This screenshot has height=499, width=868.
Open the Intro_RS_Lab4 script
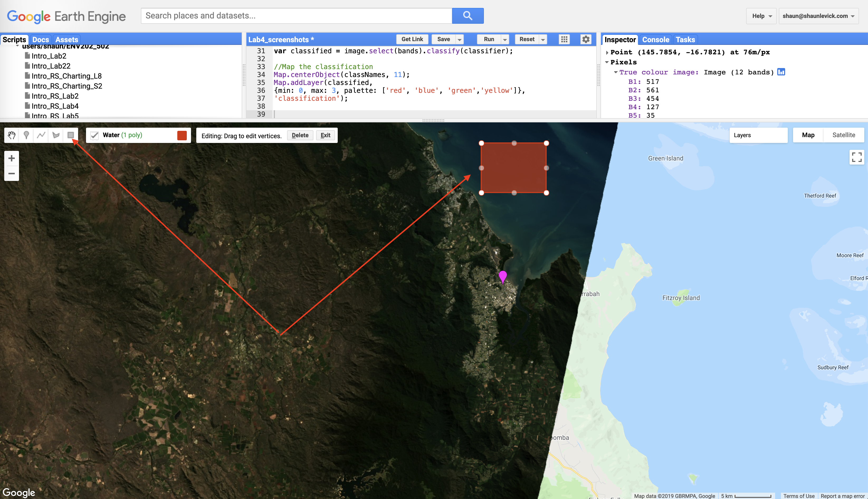pos(55,106)
